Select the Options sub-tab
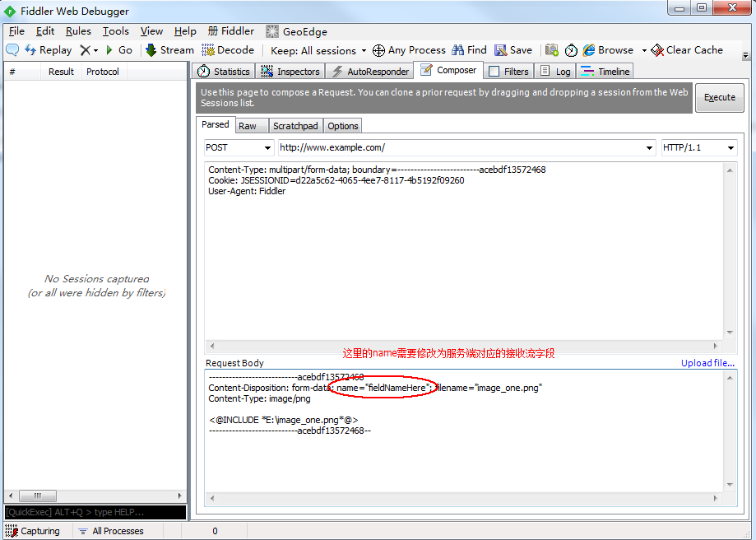Screen dimensions: 756x540 343,126
